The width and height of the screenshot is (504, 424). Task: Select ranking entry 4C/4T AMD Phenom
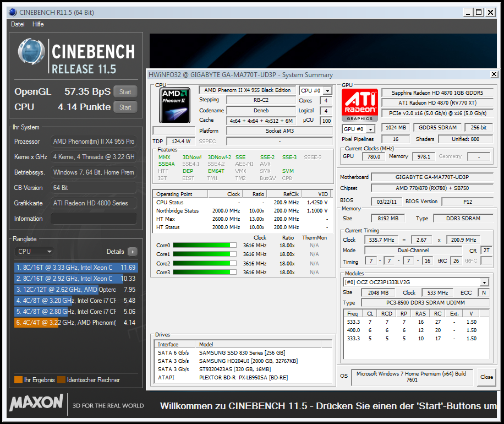pyautogui.click(x=76, y=322)
